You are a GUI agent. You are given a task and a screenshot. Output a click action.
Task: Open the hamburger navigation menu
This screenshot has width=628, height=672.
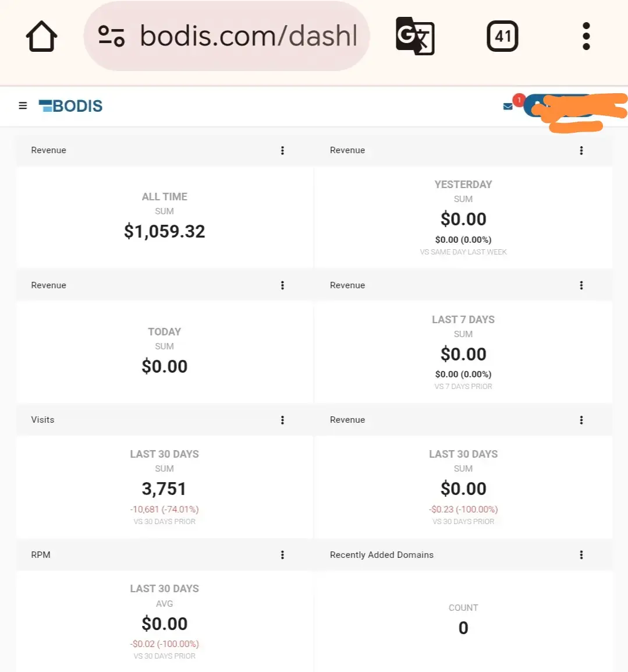23,106
